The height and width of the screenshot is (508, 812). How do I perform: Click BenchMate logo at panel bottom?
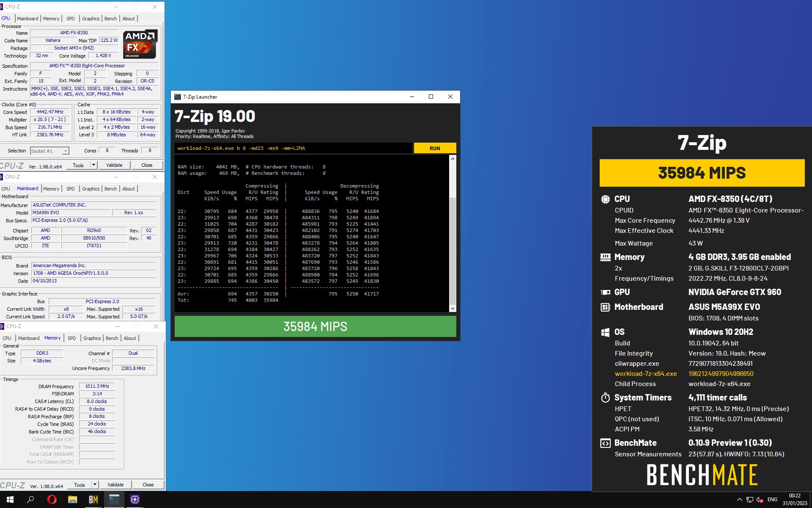coord(702,475)
